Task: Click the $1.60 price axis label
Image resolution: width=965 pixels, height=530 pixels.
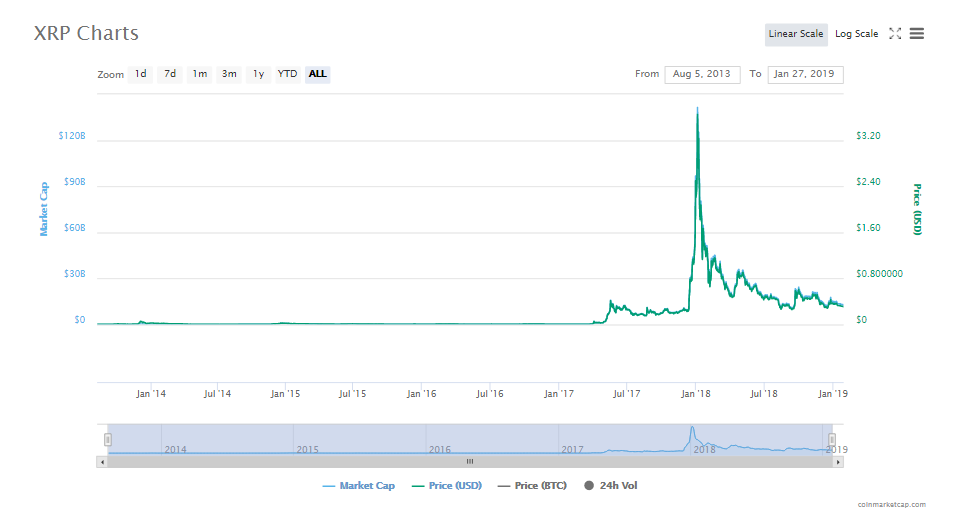Action: click(868, 228)
